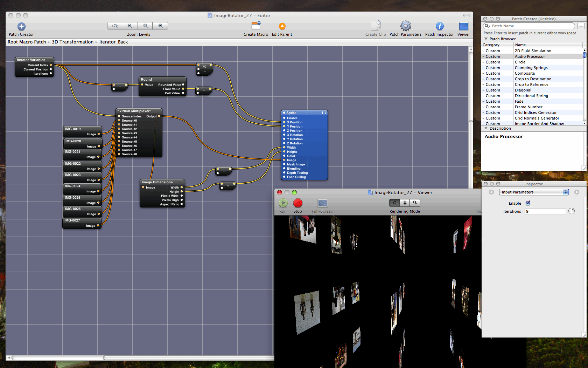Select 2D Fluid Simulation patch
Screen dimensions: 588x368
point(533,51)
